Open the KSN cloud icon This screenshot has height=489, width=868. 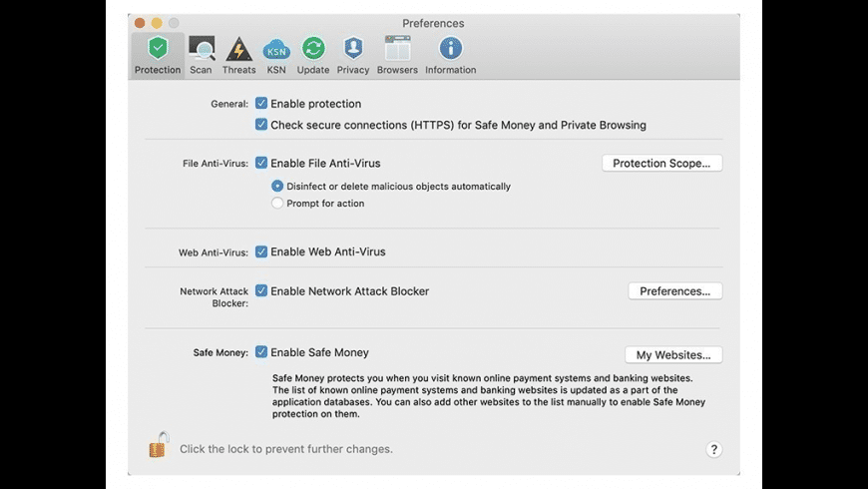pos(276,49)
